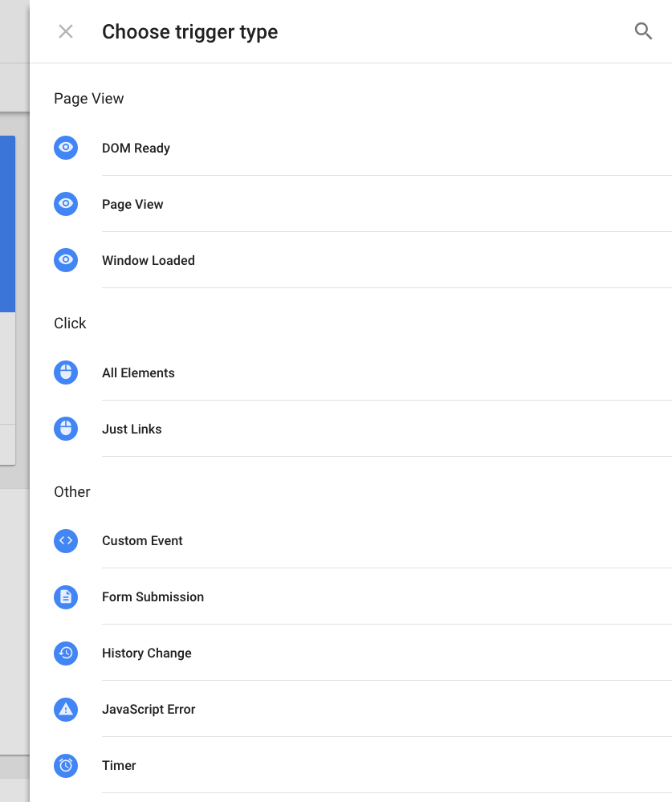Image resolution: width=672 pixels, height=802 pixels.
Task: Choose Form Submission trigger type
Action: tap(153, 597)
